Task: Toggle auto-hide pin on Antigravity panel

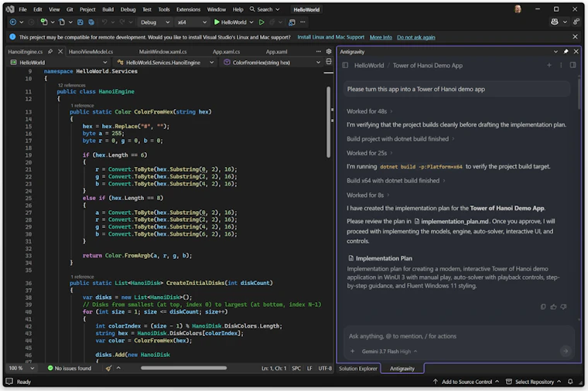Action: (x=566, y=51)
